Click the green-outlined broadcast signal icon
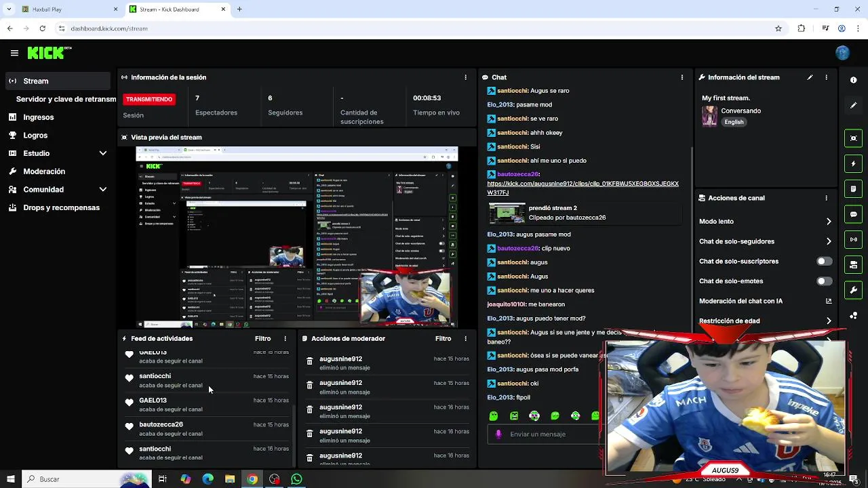 click(853, 239)
